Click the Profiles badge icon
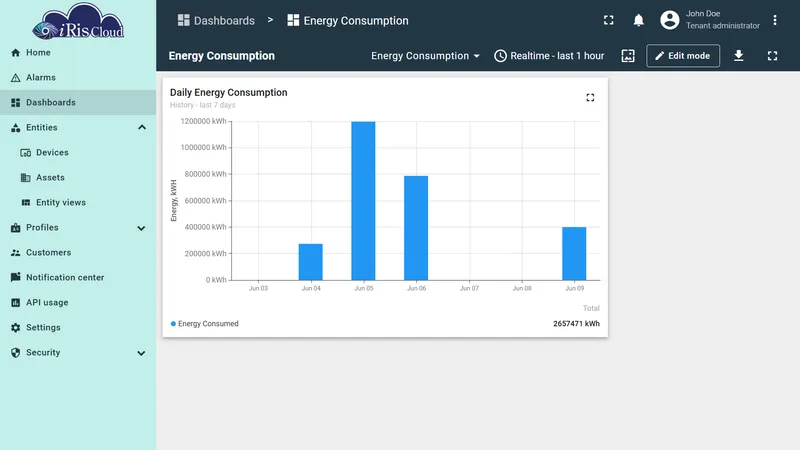 point(16,228)
